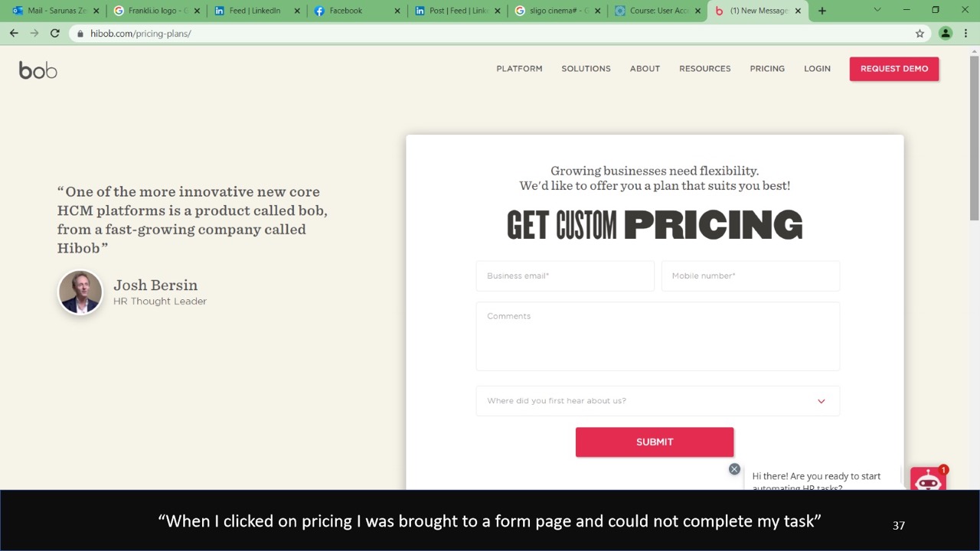This screenshot has height=551, width=980.
Task: Click the address bar URL
Action: 141,34
